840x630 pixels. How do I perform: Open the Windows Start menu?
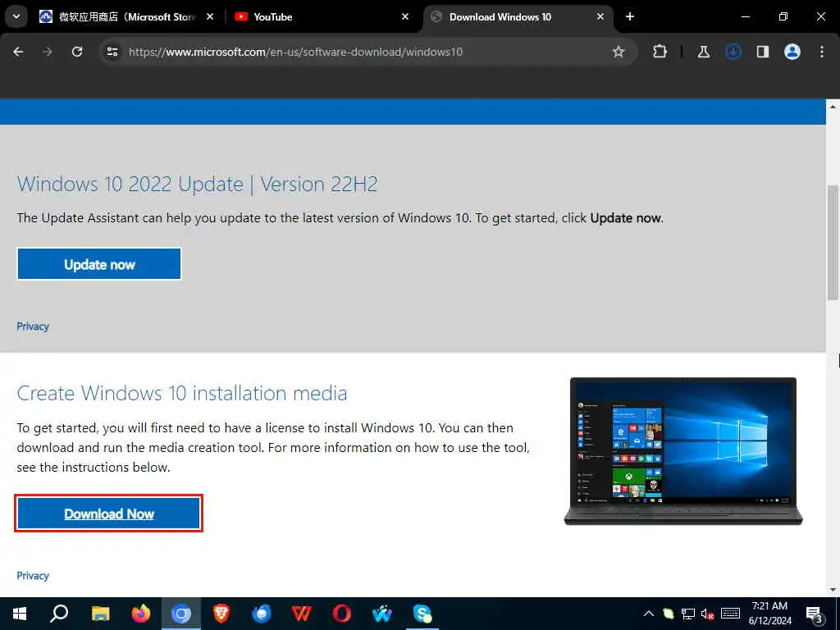pos(20,614)
